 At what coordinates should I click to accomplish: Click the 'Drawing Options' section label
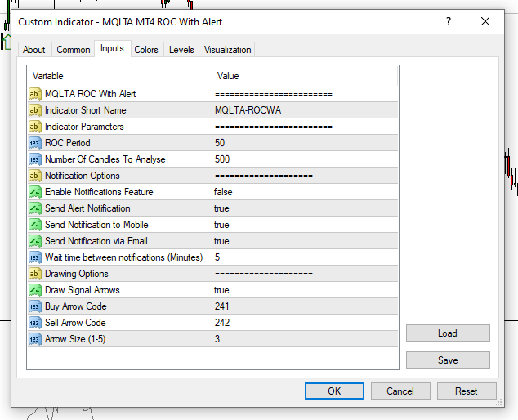click(x=77, y=274)
